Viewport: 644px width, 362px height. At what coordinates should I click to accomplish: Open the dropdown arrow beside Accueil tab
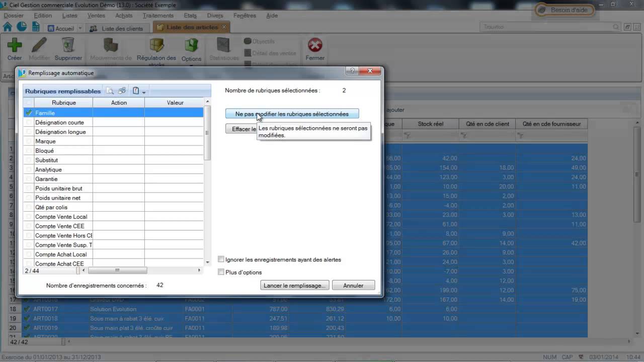coord(80,29)
